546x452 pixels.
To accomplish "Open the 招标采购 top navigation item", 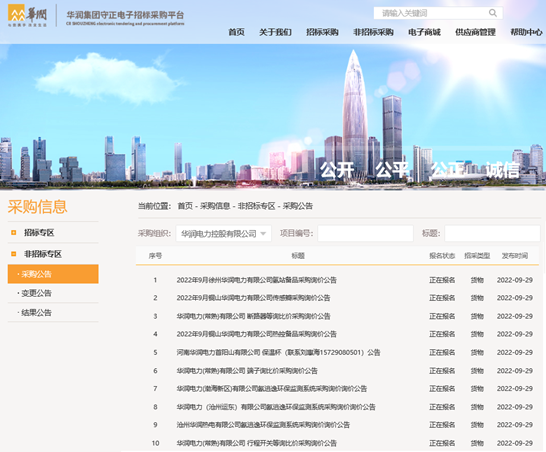I will (322, 32).
